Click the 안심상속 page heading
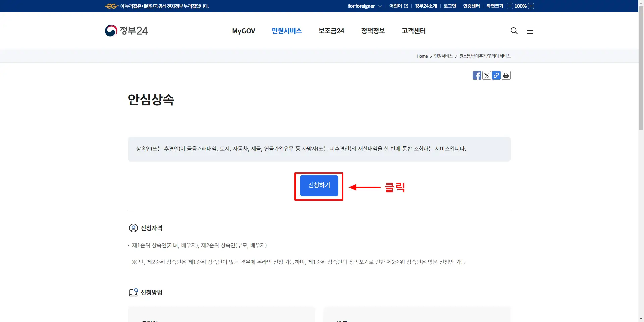The height and width of the screenshot is (322, 644). coord(151,100)
